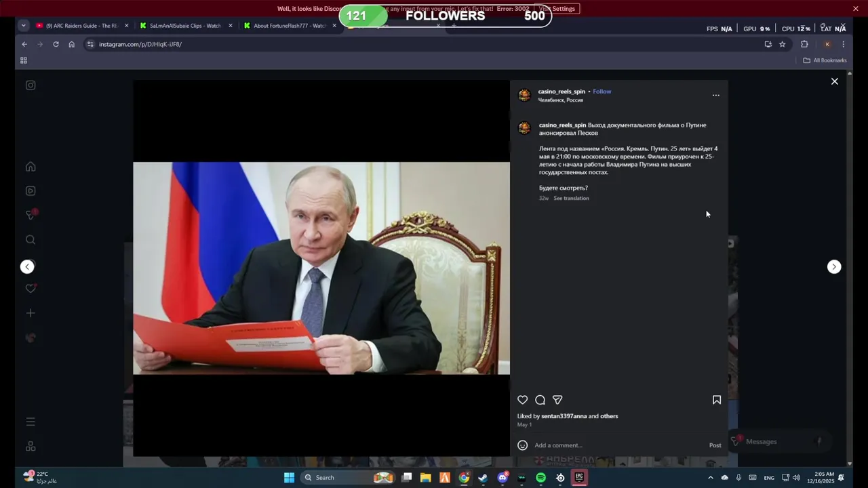
Task: Open Discord from the taskbar
Action: pyautogui.click(x=502, y=478)
